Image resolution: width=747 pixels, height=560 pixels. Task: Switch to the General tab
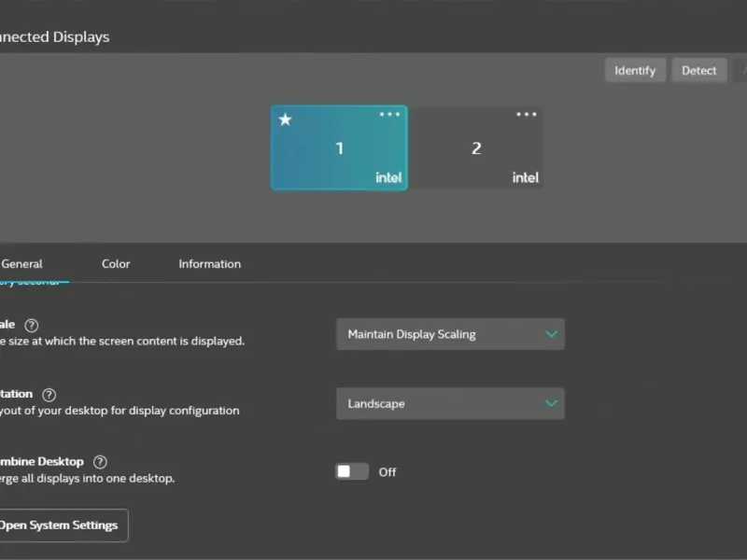(21, 264)
